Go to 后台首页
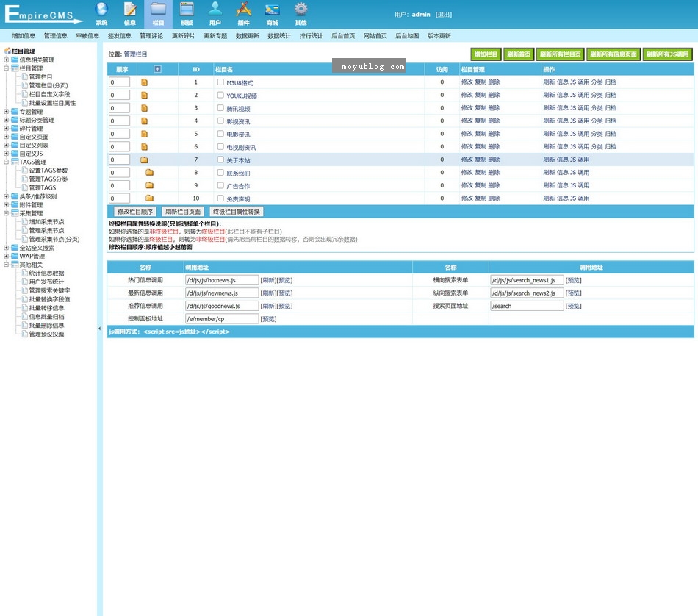This screenshot has width=698, height=616. [343, 35]
